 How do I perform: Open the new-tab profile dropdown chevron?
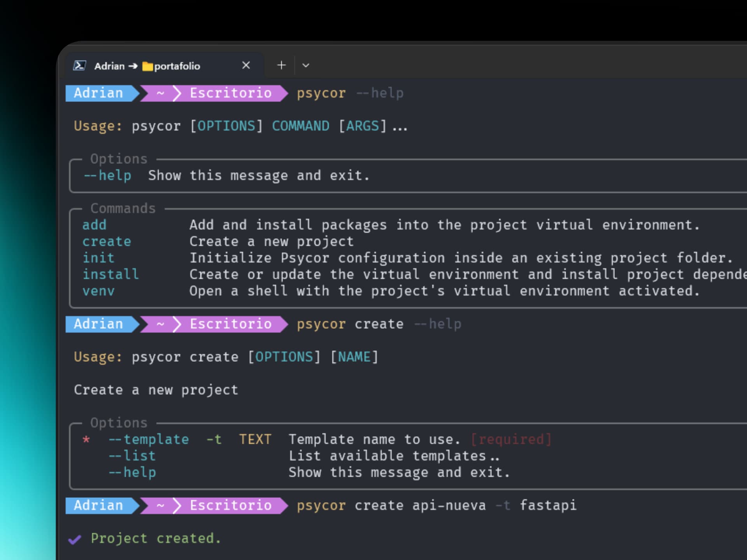point(306,65)
